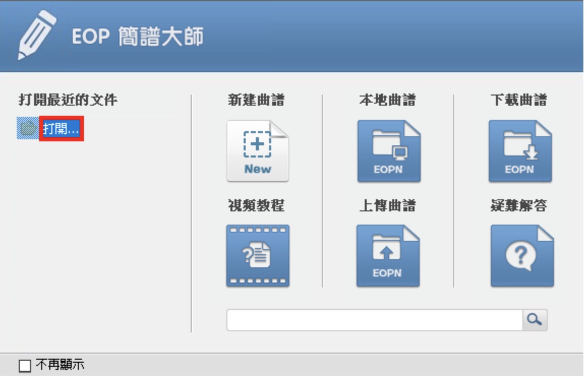Open the help question mark icon
Viewport: 588px width, 376px height.
(x=522, y=256)
